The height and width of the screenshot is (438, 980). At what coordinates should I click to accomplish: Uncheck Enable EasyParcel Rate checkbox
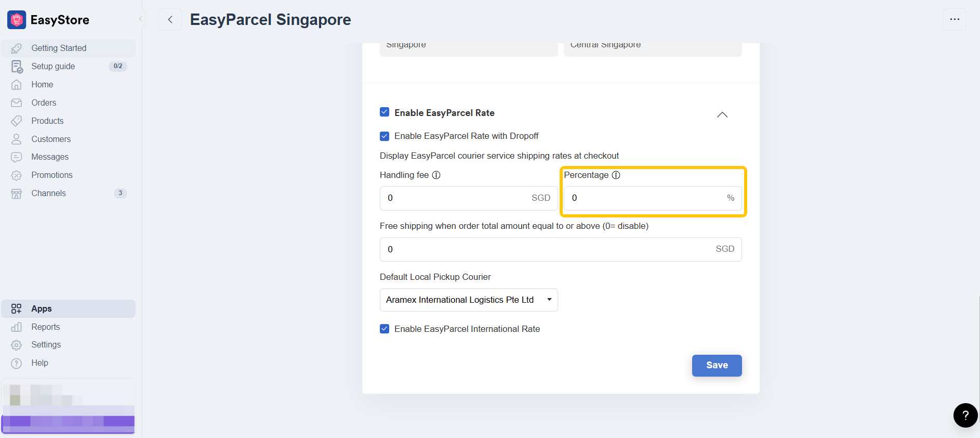pyautogui.click(x=385, y=112)
